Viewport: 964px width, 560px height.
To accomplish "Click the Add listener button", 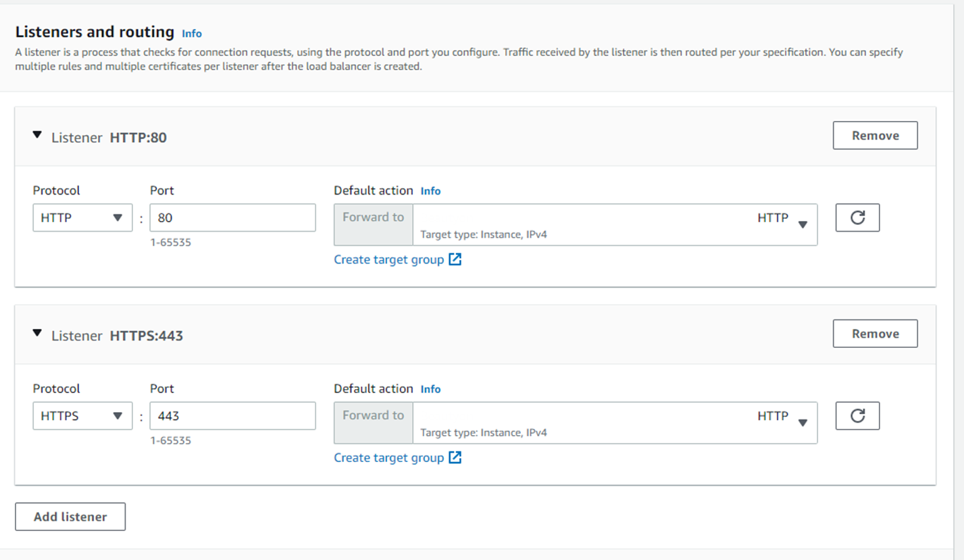I will click(70, 517).
